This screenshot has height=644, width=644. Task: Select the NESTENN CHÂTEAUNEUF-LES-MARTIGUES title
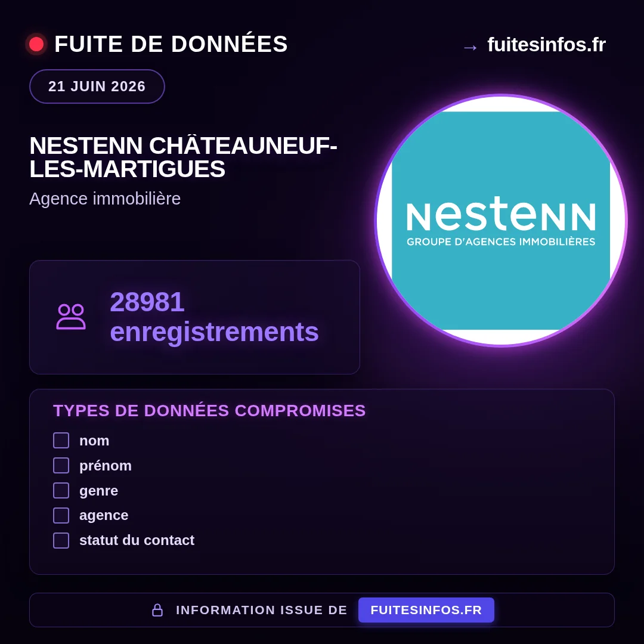183,157
